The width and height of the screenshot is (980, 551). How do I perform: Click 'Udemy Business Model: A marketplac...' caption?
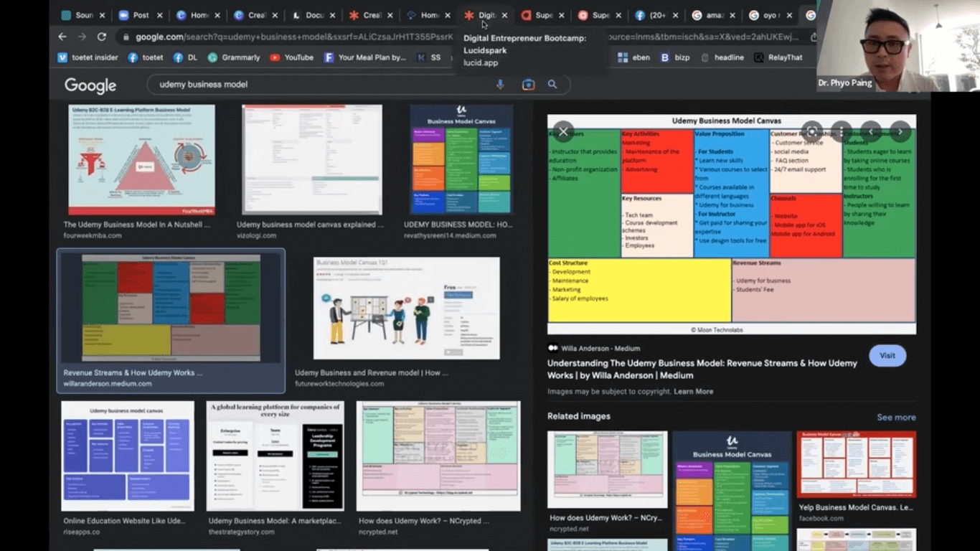(x=275, y=521)
